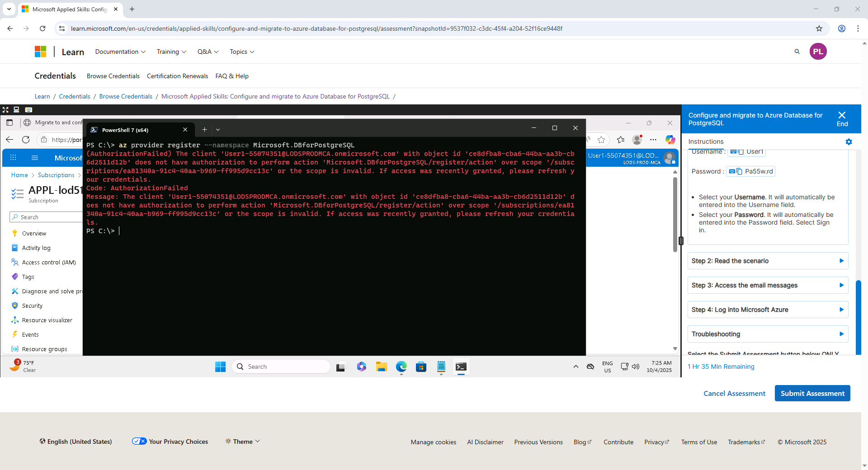Click the End lab button

(842, 119)
